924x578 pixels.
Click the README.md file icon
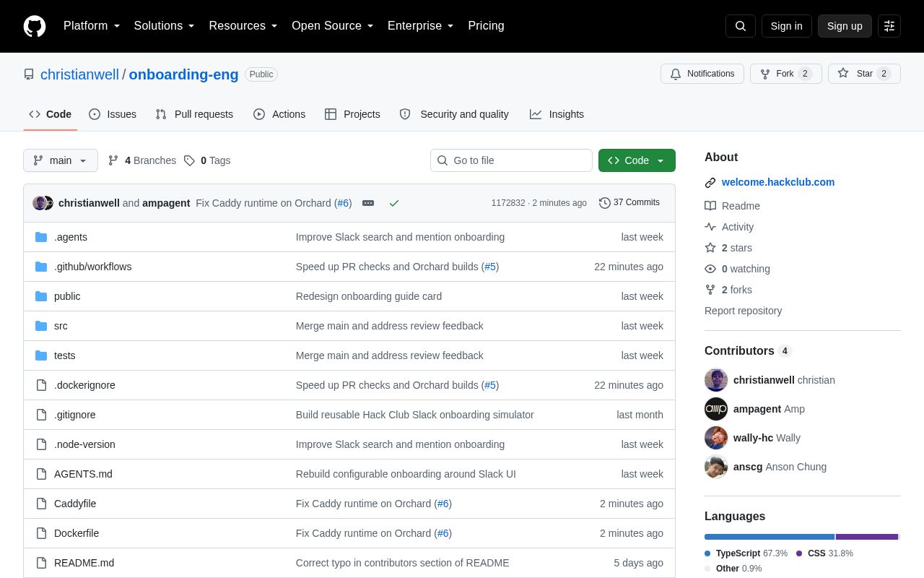pos(41,563)
